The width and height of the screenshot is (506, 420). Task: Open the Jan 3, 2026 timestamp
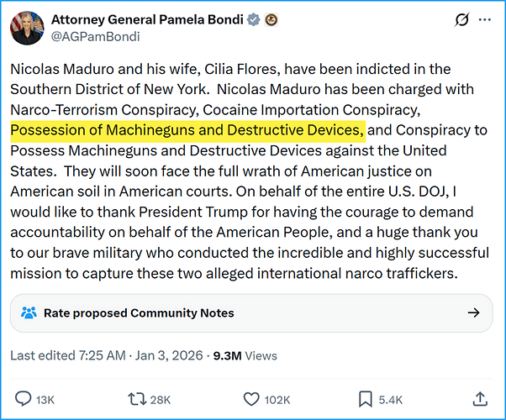click(163, 355)
